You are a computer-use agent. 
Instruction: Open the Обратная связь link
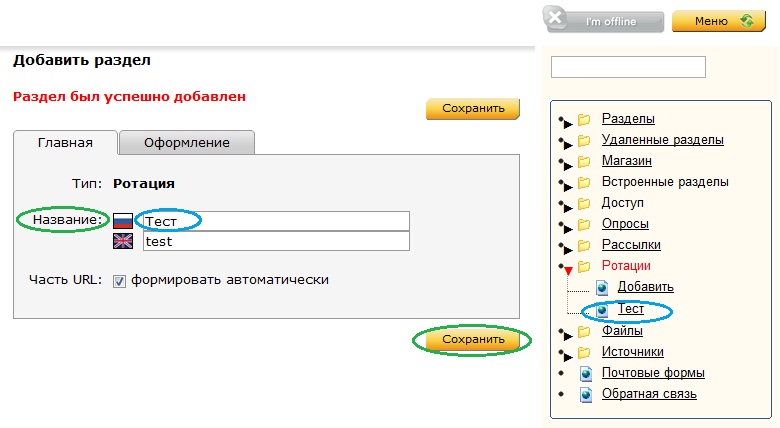point(649,394)
